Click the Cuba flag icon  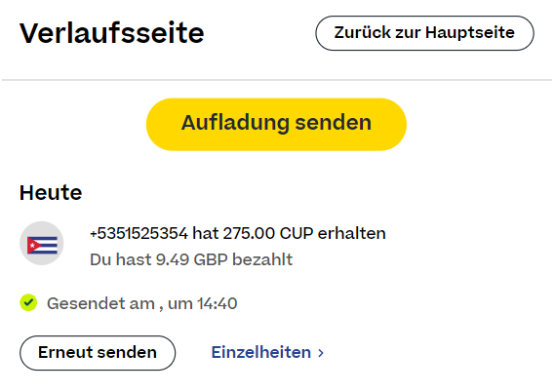point(42,244)
